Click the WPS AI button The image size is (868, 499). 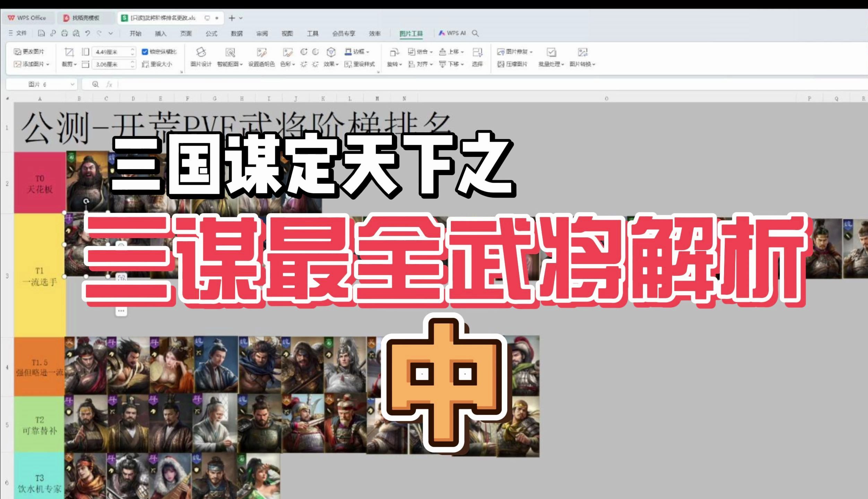452,33
